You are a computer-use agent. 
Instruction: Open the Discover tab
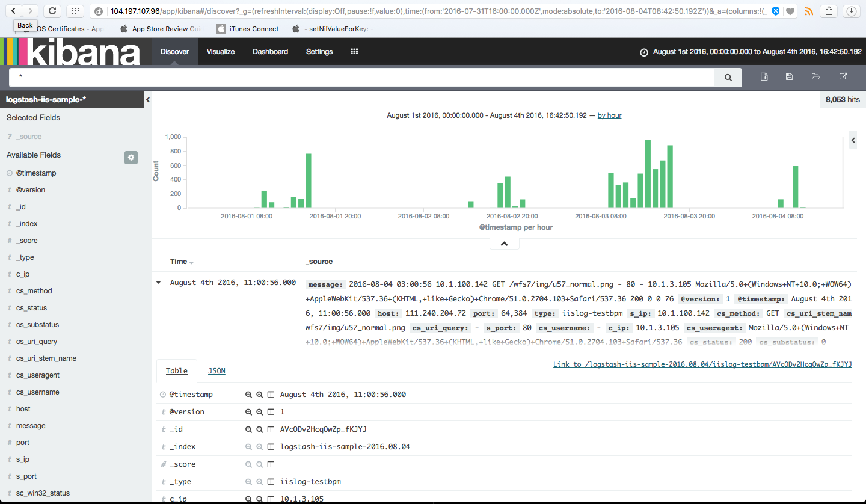[175, 52]
